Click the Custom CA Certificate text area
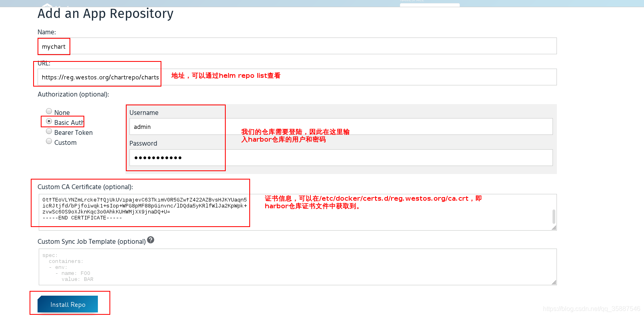 coord(298,212)
